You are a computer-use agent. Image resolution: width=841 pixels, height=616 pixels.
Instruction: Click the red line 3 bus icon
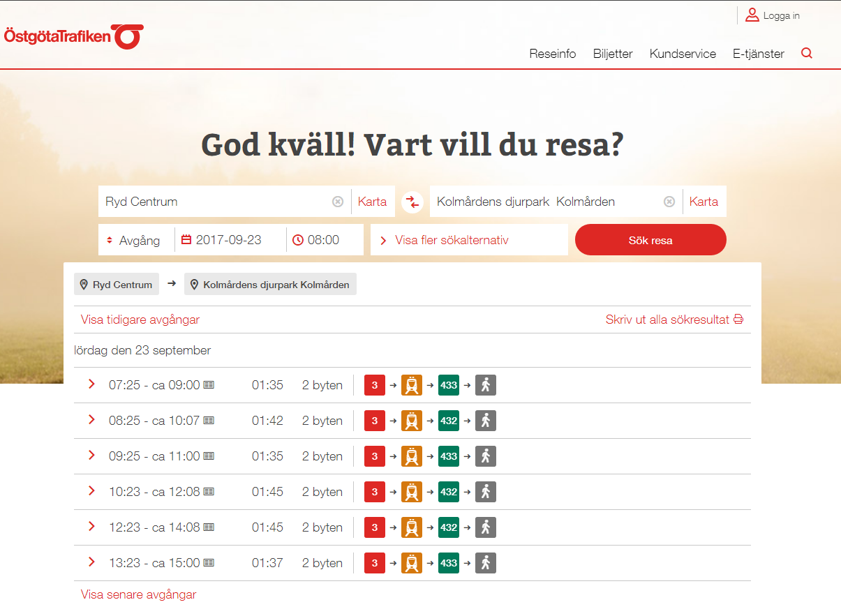point(374,384)
